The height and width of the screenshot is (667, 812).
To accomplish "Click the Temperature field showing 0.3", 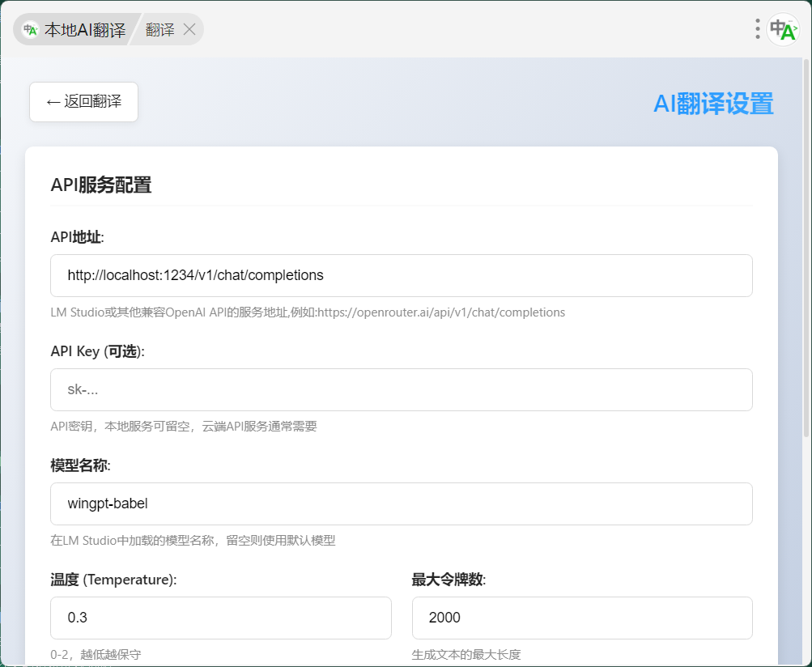I will 220,618.
